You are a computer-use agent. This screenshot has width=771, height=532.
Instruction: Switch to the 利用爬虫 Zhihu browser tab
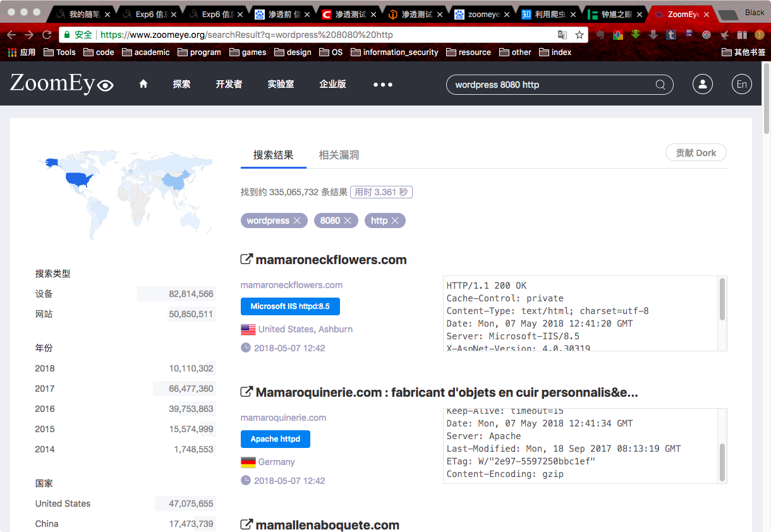point(549,14)
